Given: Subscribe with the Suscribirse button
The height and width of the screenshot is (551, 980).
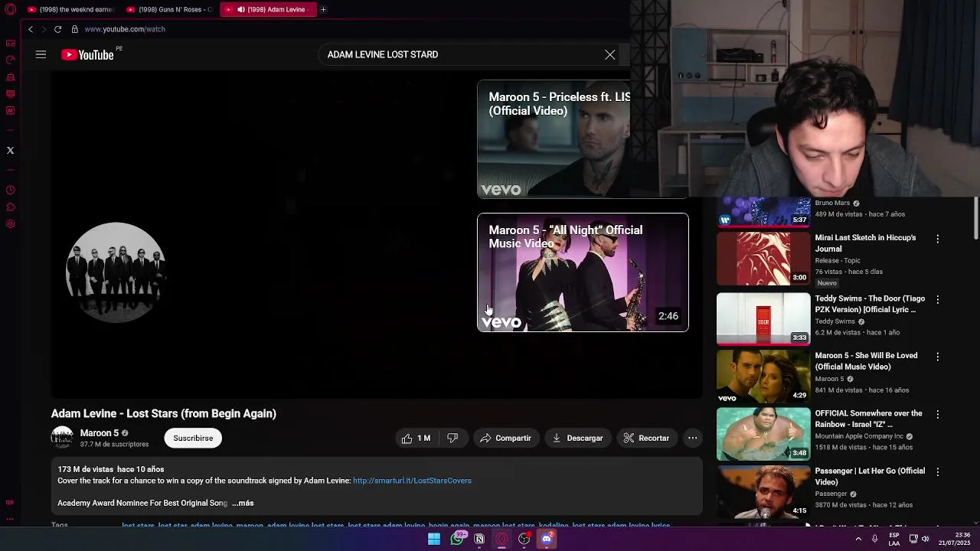Looking at the screenshot, I should (x=193, y=439).
